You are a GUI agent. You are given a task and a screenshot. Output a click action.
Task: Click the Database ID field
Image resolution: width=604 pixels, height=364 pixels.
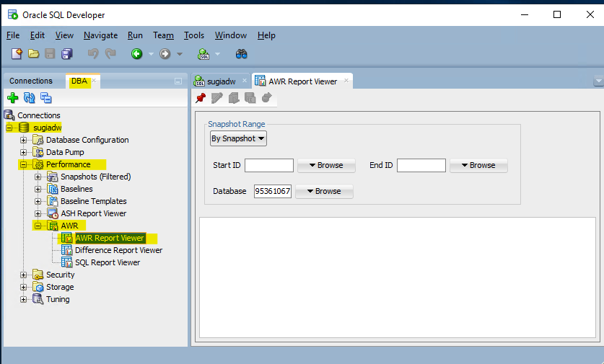tap(272, 191)
